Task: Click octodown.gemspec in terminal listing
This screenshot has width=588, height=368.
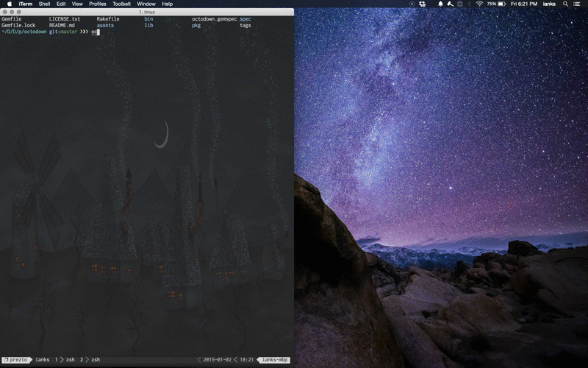Action: click(215, 19)
